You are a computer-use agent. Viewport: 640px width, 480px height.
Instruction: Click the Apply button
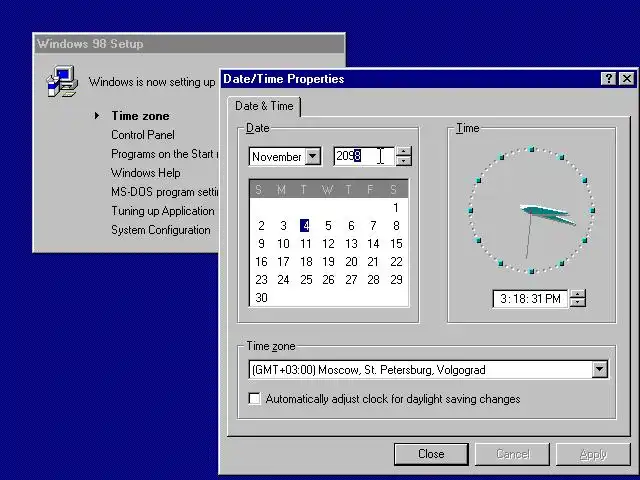coord(593,454)
